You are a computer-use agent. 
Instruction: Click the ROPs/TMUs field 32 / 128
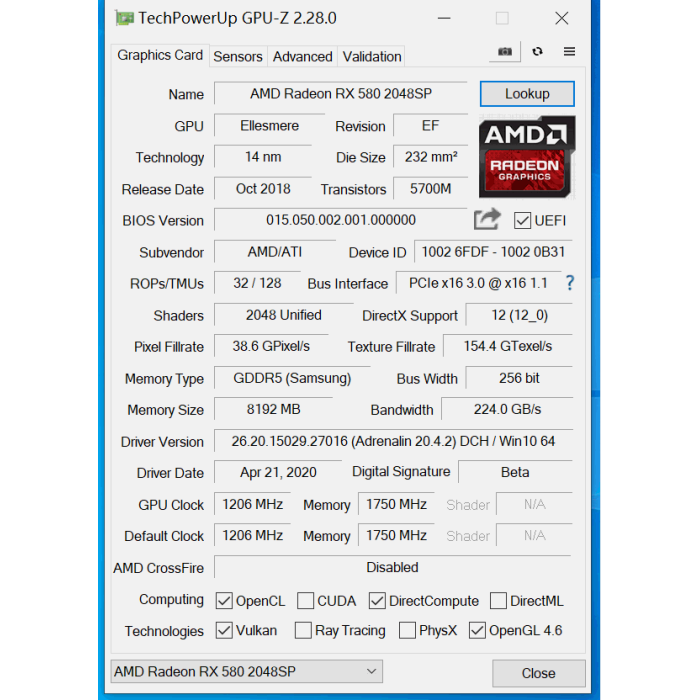(x=257, y=283)
